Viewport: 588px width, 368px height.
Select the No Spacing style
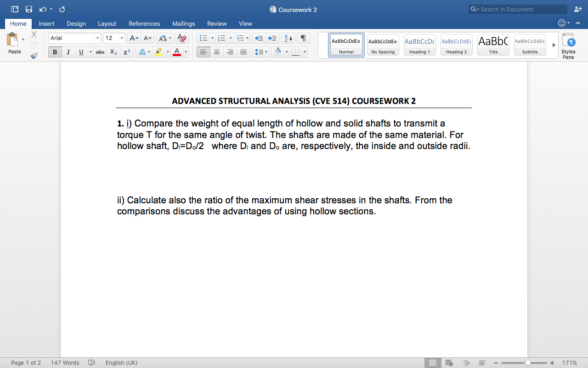coord(383,44)
